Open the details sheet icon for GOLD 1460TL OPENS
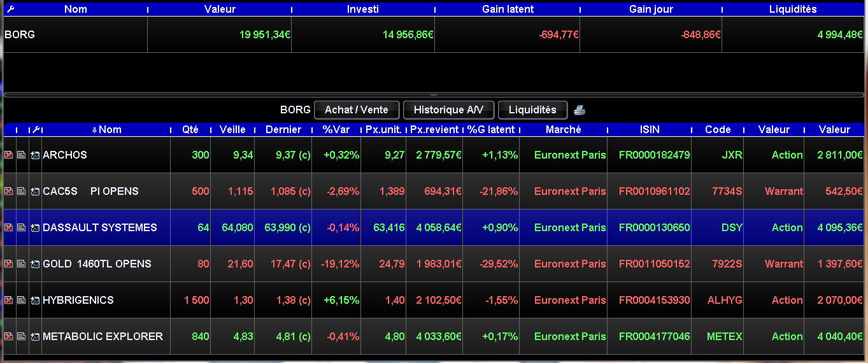The image size is (868, 363). pyautogui.click(x=22, y=264)
